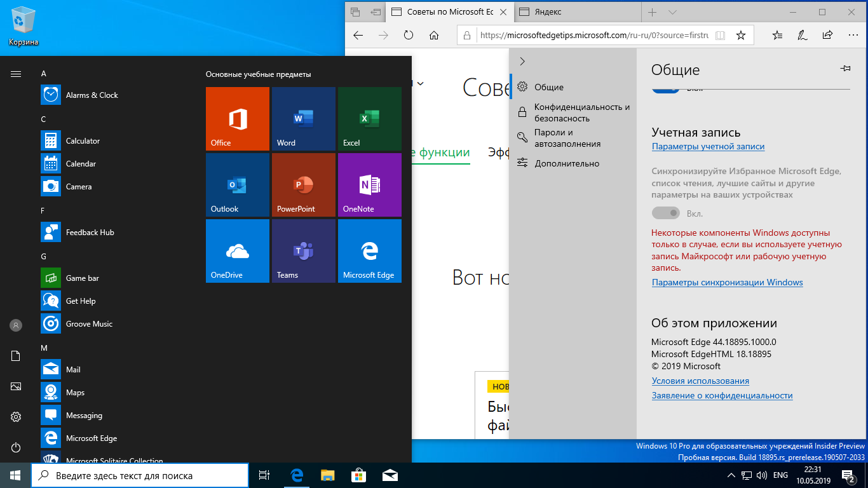Set these tabs aside in Edge
This screenshot has width=868, height=488.
click(376, 12)
